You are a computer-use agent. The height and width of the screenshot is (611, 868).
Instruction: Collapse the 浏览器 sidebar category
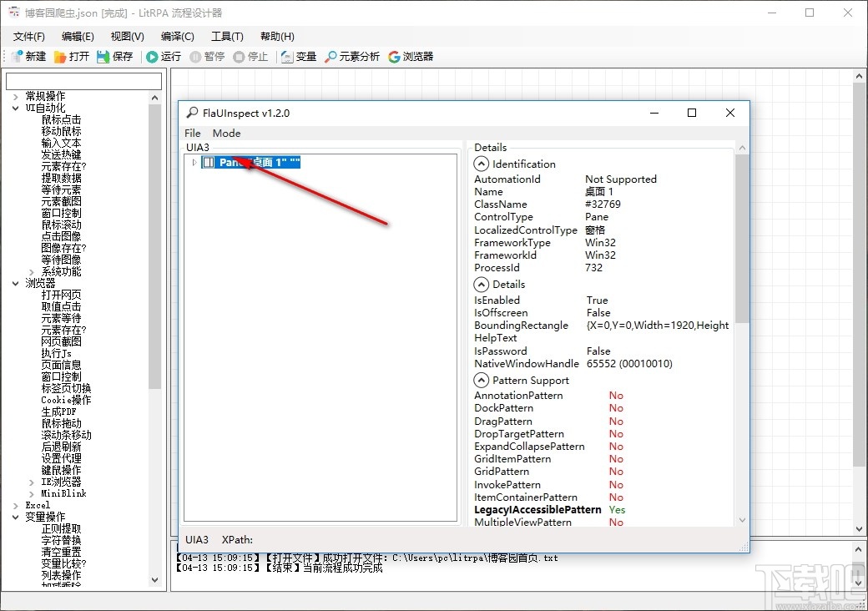[15, 283]
